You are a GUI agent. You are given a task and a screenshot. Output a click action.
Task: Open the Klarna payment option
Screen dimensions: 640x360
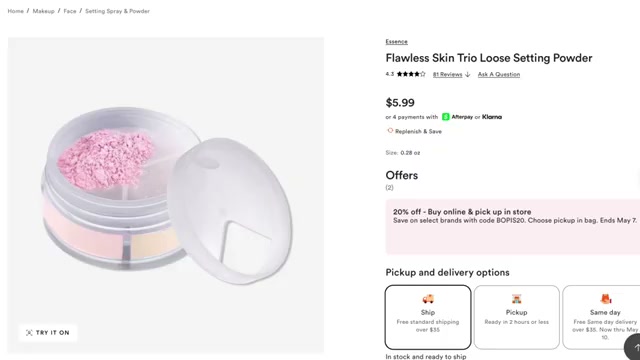click(492, 117)
